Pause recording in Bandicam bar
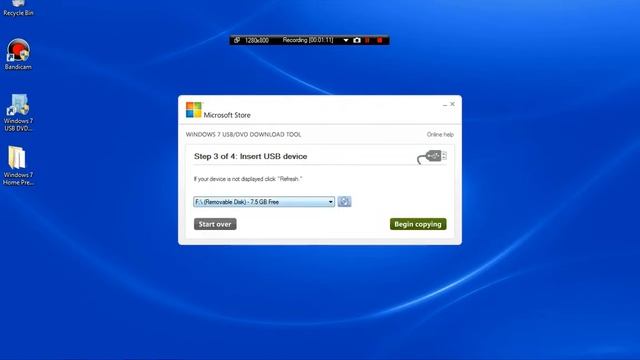 tap(367, 40)
